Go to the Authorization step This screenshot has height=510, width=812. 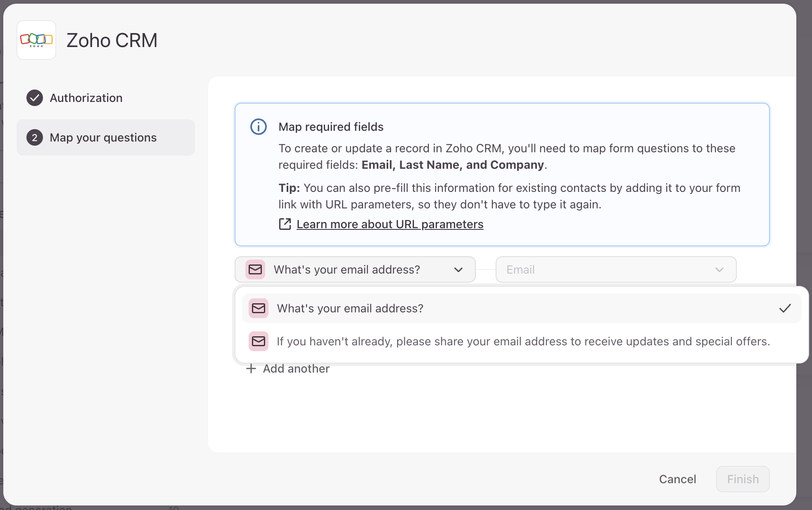pyautogui.click(x=106, y=98)
